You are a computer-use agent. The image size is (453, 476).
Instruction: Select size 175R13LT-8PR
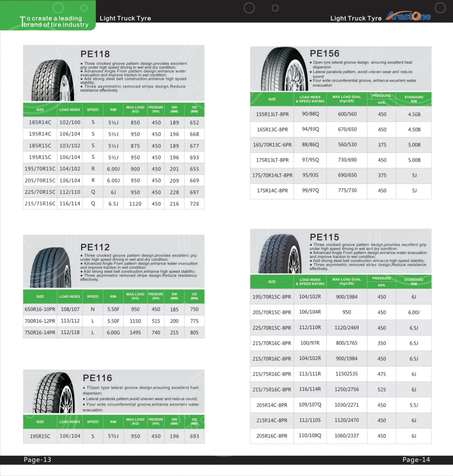[272, 160]
